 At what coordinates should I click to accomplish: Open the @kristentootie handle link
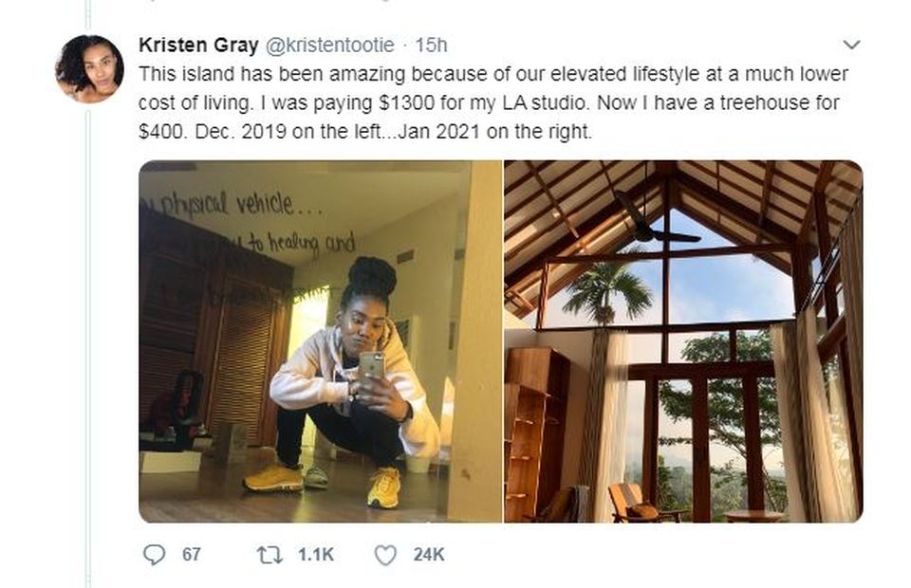(x=326, y=45)
